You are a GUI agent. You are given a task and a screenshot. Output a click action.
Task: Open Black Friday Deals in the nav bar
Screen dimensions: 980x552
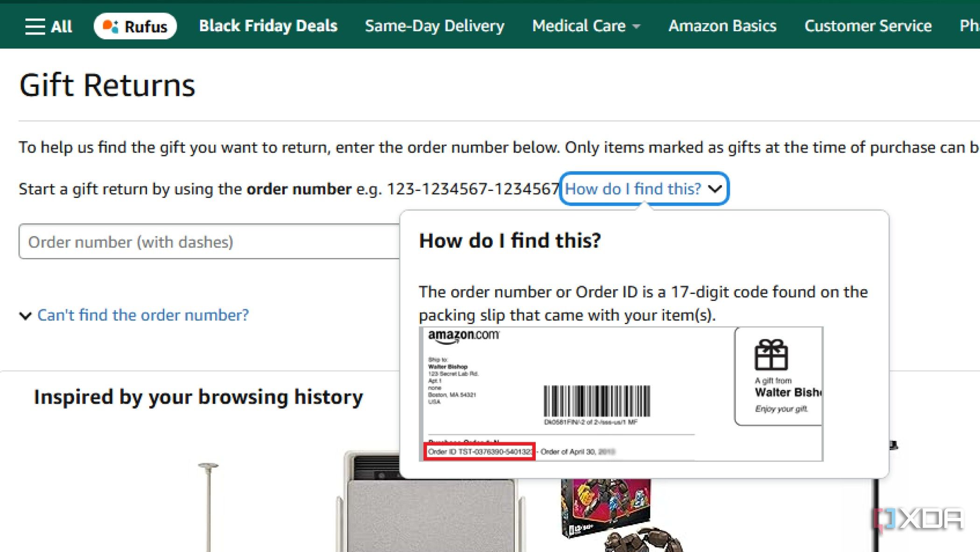[268, 26]
